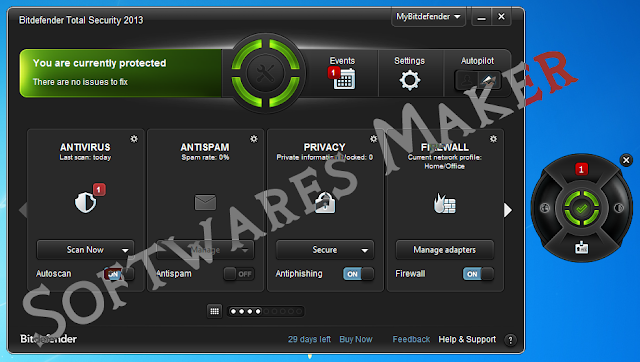
Task: Open Antivirus module settings gear
Action: [134, 139]
